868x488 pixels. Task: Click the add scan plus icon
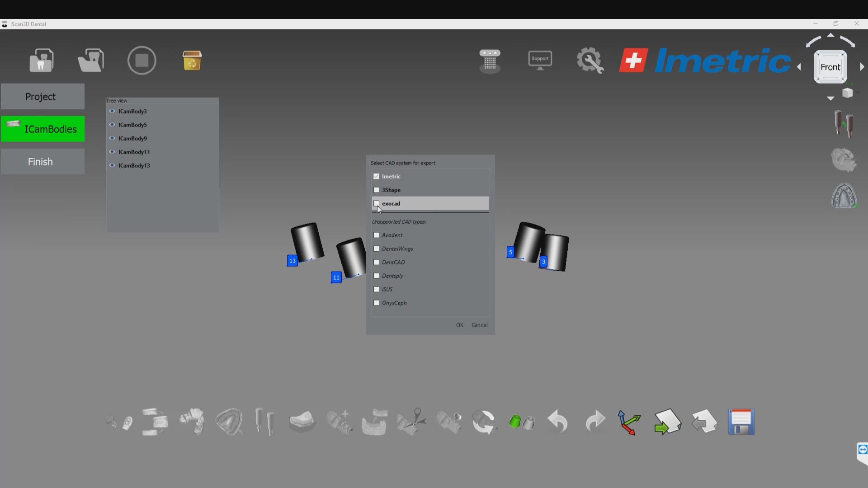339,422
